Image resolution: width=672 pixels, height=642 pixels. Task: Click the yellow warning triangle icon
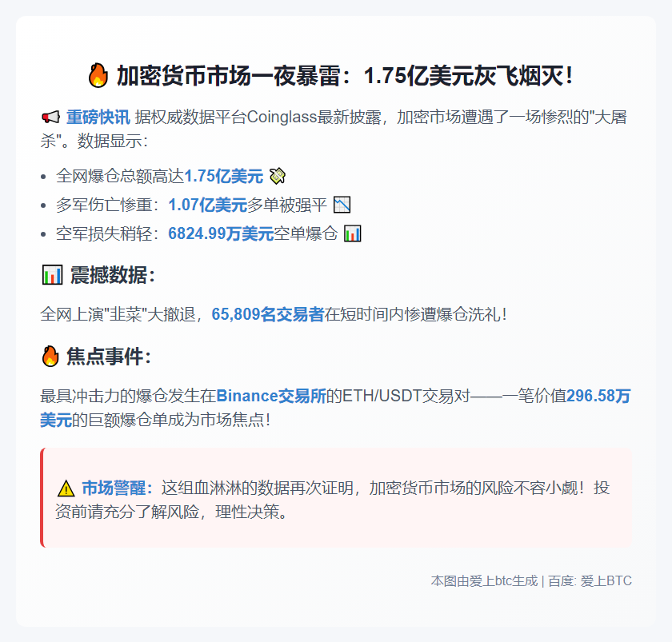click(66, 488)
